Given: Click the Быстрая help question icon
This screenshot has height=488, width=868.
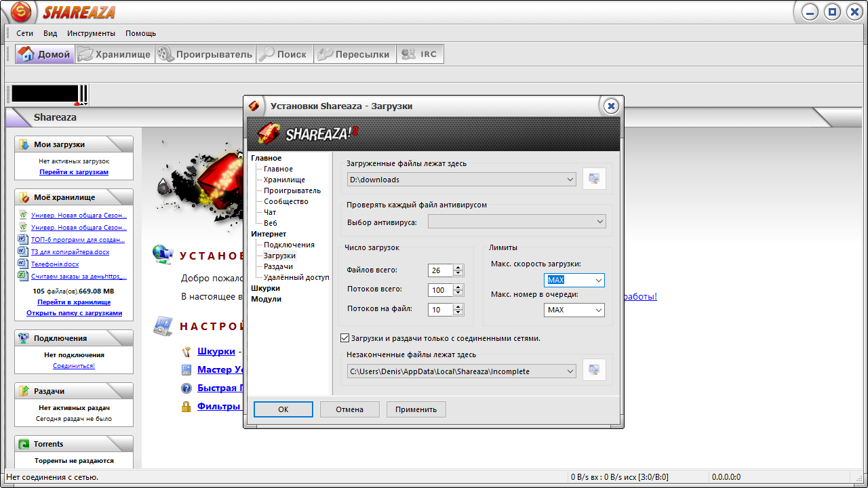Looking at the screenshot, I should (186, 388).
